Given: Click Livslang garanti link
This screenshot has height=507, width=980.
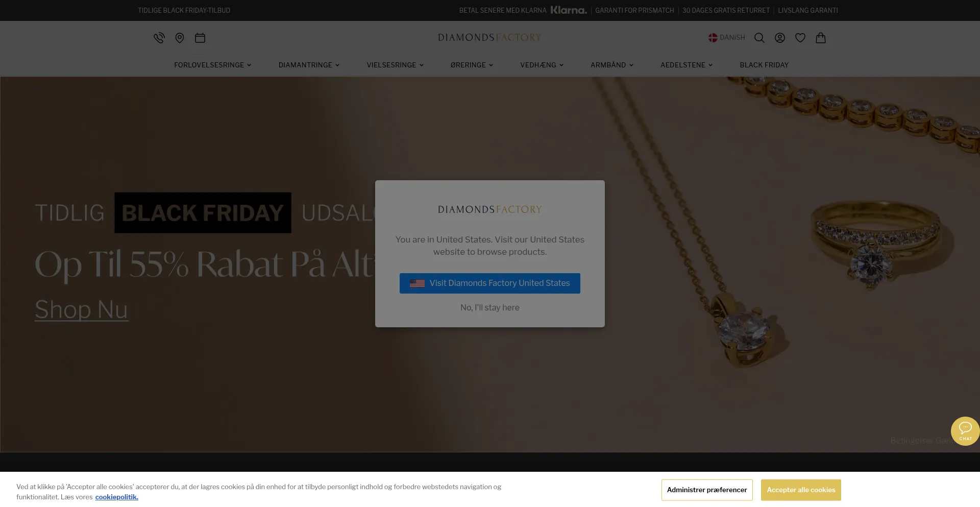Looking at the screenshot, I should pyautogui.click(x=808, y=10).
